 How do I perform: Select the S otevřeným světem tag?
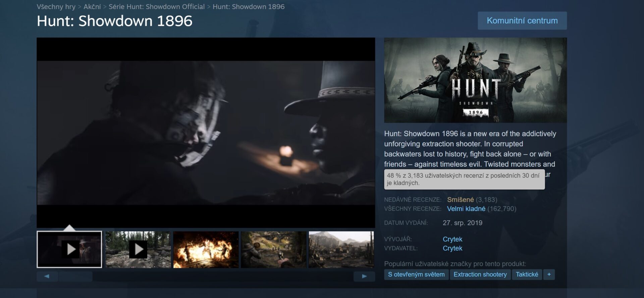point(416,274)
